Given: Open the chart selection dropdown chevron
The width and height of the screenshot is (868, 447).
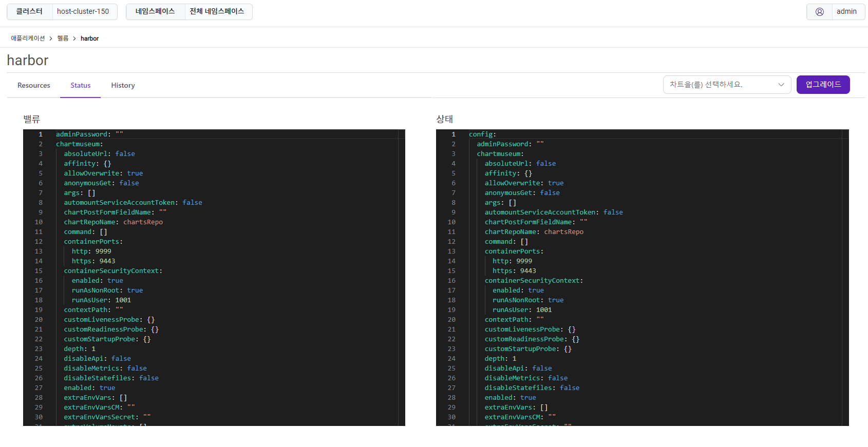Looking at the screenshot, I should 781,85.
